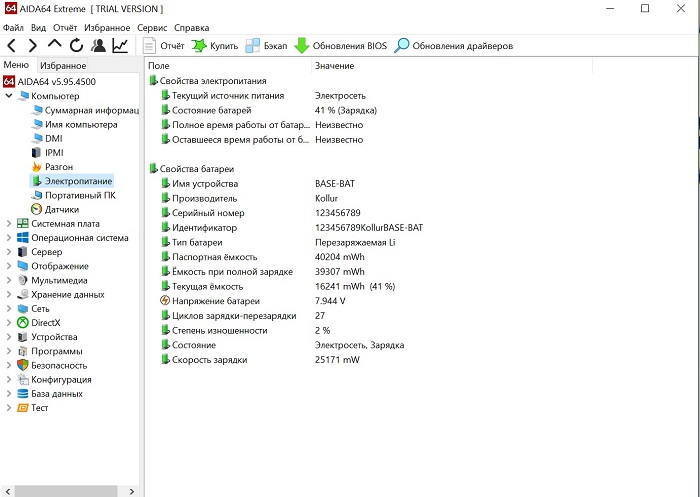Open the user profile toolbar icon
The height and width of the screenshot is (497, 700).
(x=98, y=46)
